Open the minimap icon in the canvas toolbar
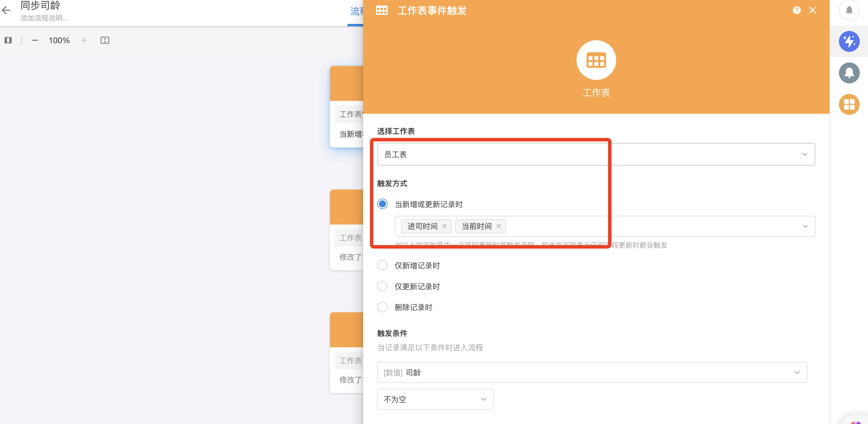 (8, 41)
